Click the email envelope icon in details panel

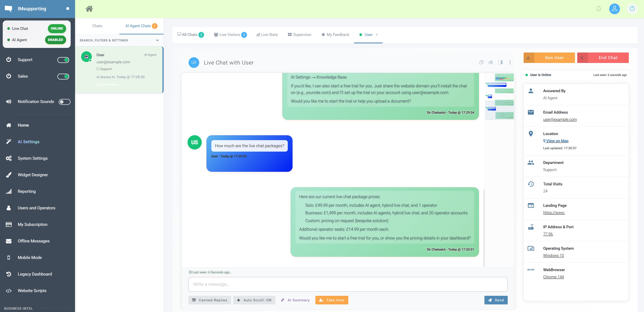[531, 112]
